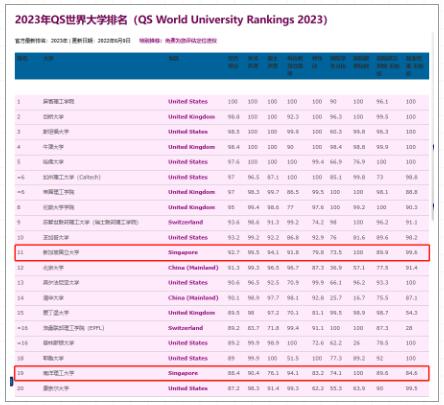This screenshot has width=444, height=405.
Task: Click Switzerland in the rank 9 row
Action: pyautogui.click(x=186, y=222)
